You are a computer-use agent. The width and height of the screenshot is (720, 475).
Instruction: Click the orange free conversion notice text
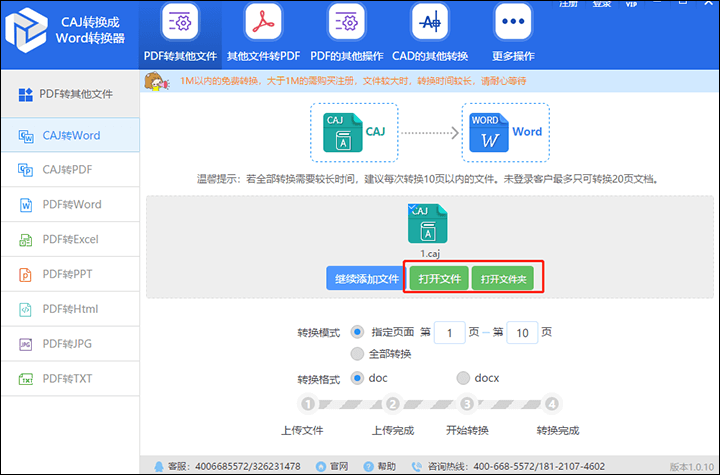[353, 81]
